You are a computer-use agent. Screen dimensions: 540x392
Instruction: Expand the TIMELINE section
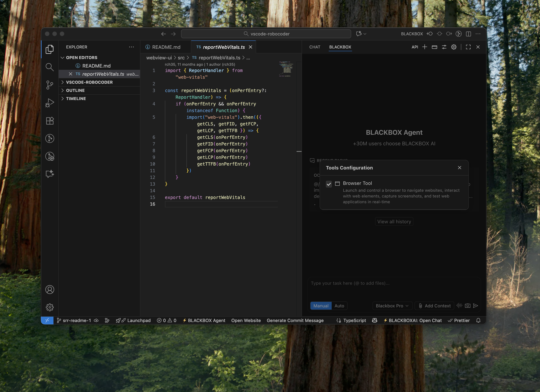(76, 99)
